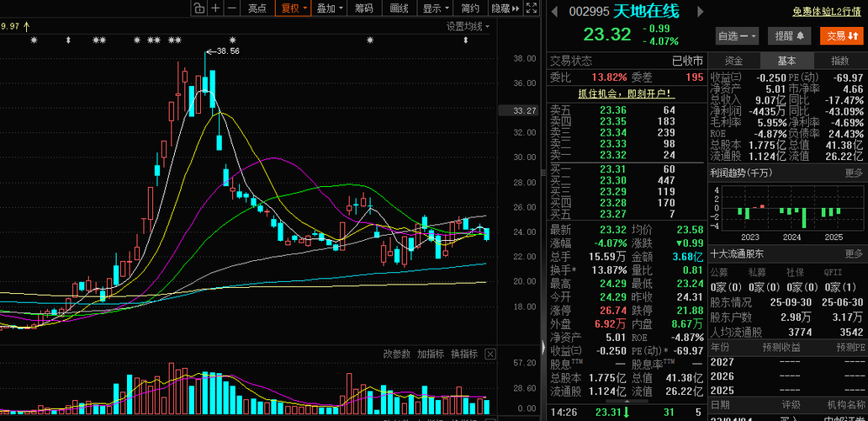Toggle the 亮点 highlights button

coord(257,8)
